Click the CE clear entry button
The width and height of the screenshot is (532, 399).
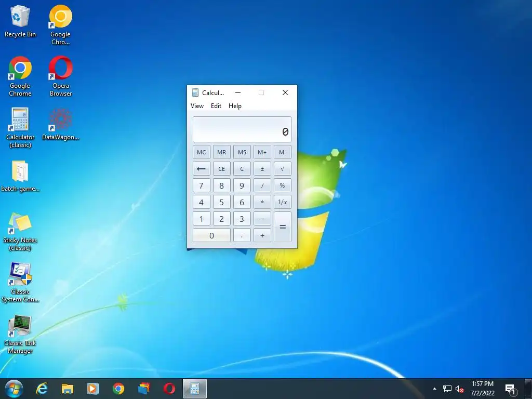point(221,169)
